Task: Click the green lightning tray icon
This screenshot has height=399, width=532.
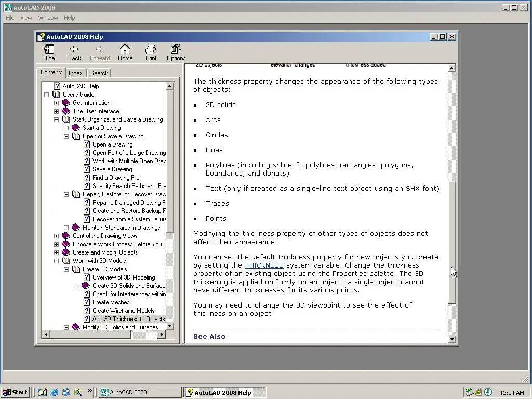Action: pyautogui.click(x=488, y=392)
